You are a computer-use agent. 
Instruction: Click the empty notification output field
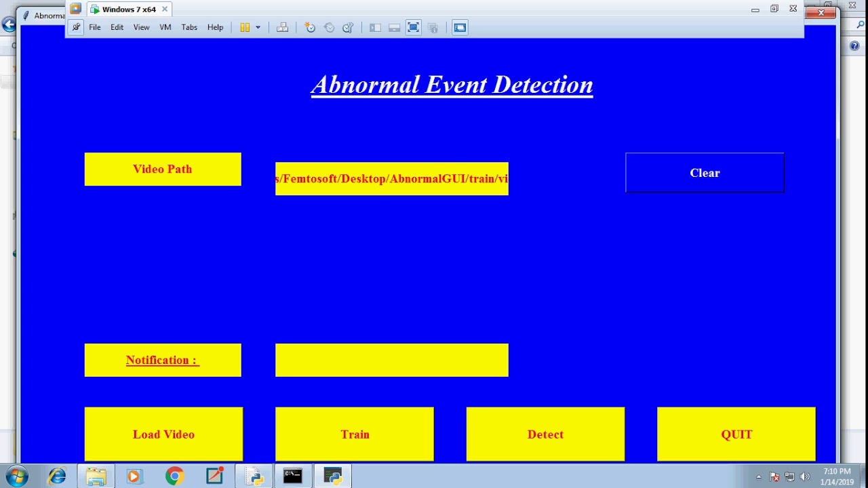[x=392, y=360]
